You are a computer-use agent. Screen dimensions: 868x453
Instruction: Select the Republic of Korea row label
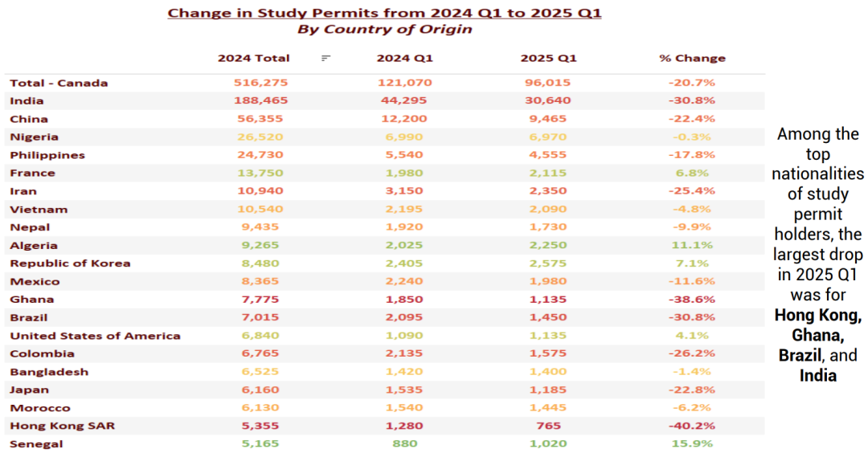[70, 263]
